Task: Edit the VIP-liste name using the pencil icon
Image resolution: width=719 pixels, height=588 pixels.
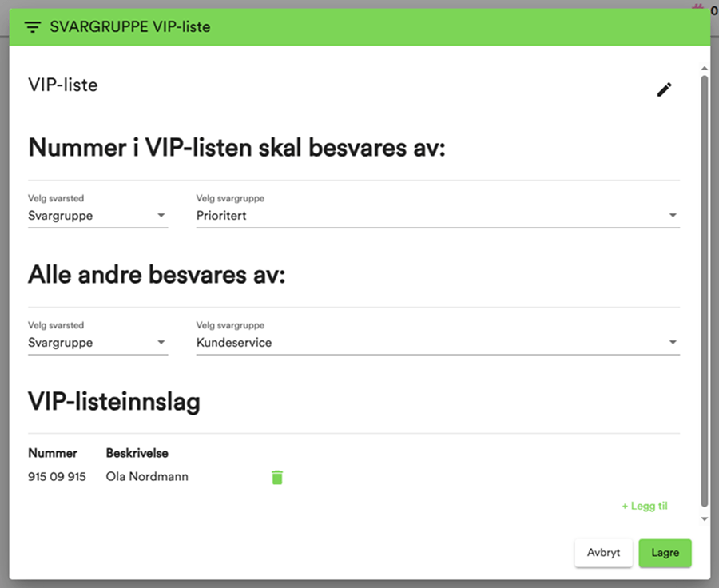Action: pyautogui.click(x=664, y=89)
